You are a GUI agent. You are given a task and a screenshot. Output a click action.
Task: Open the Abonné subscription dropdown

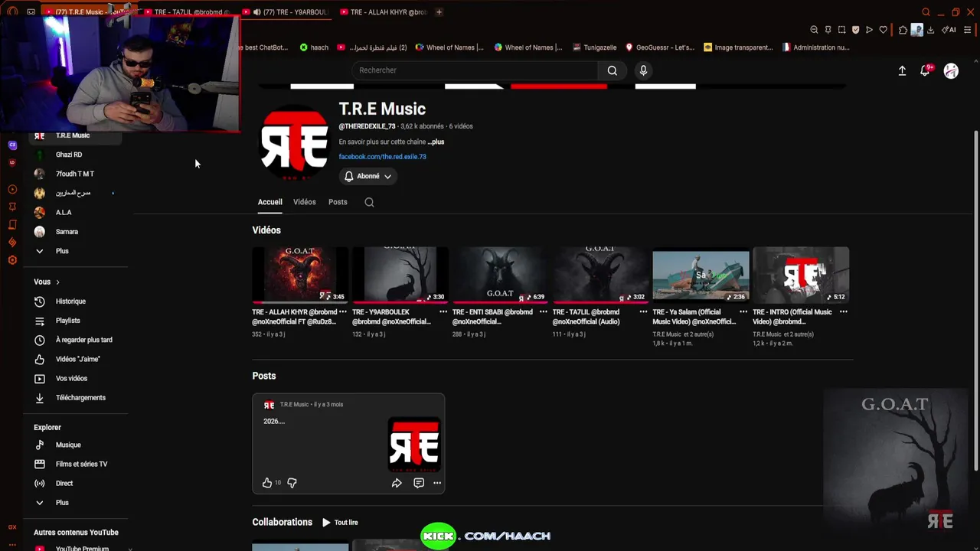(x=368, y=176)
